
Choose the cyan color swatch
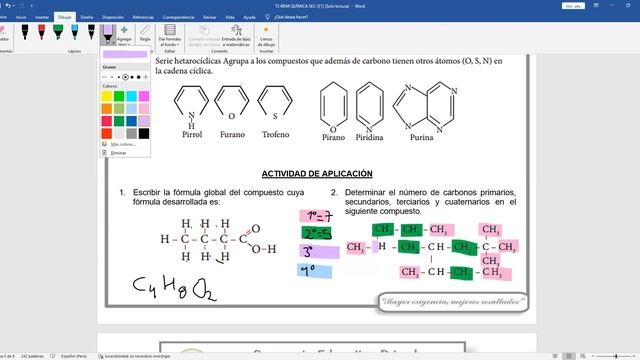click(x=131, y=96)
